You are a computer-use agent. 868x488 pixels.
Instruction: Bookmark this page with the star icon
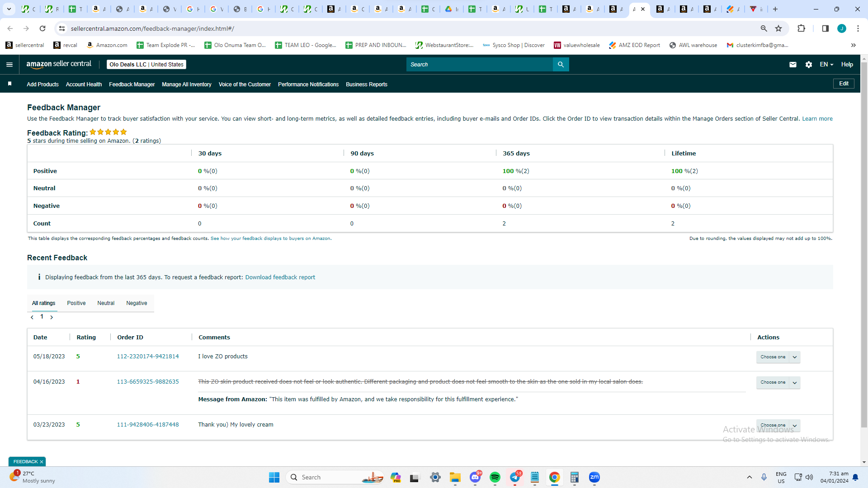click(x=778, y=28)
